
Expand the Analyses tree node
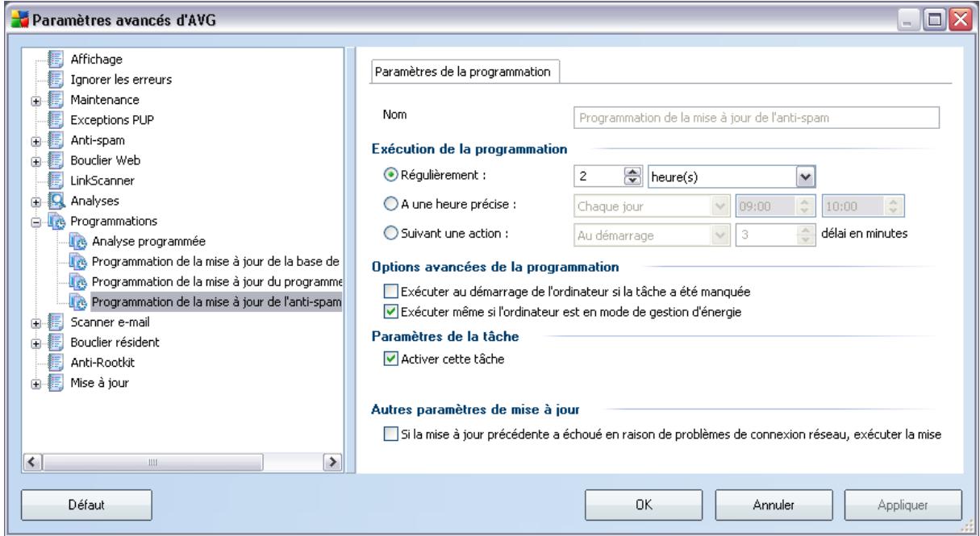(x=37, y=201)
